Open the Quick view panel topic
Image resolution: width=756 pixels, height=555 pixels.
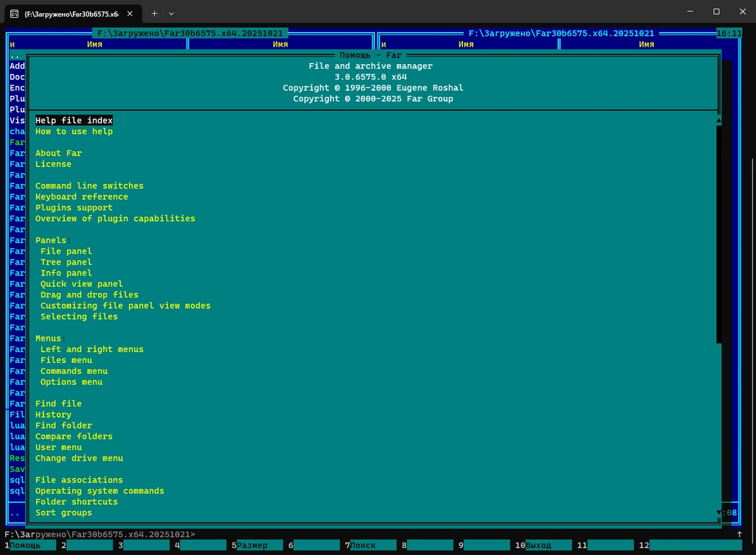coord(82,284)
